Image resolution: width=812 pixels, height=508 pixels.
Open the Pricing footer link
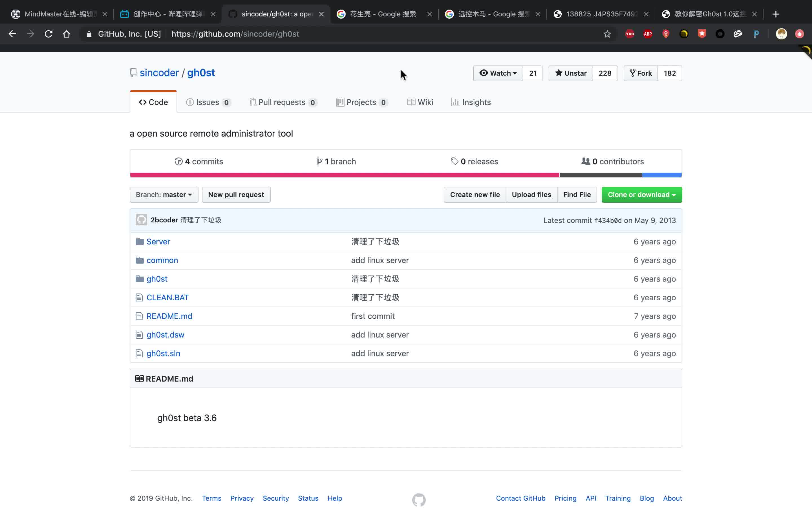565,498
